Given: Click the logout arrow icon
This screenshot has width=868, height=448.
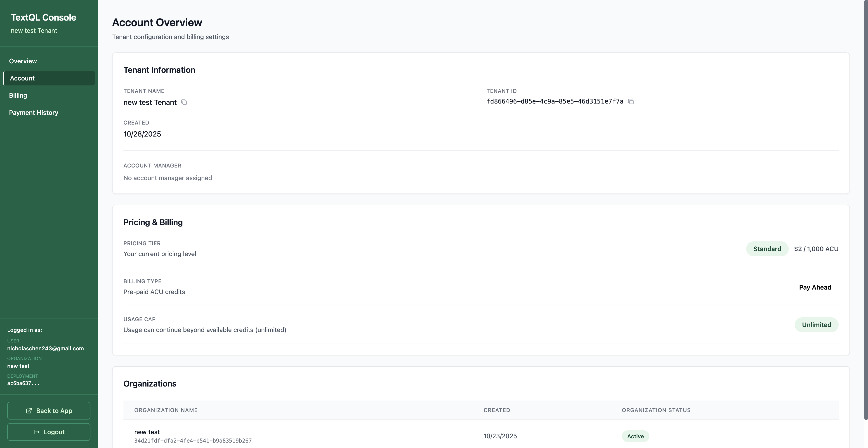Looking at the screenshot, I should point(36,432).
